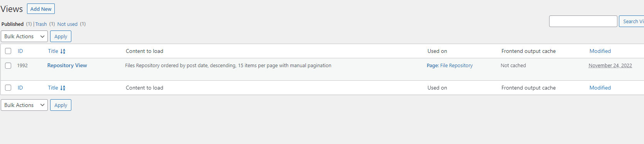Apply the bottom bulk action
The width and height of the screenshot is (644, 144).
coord(61,105)
